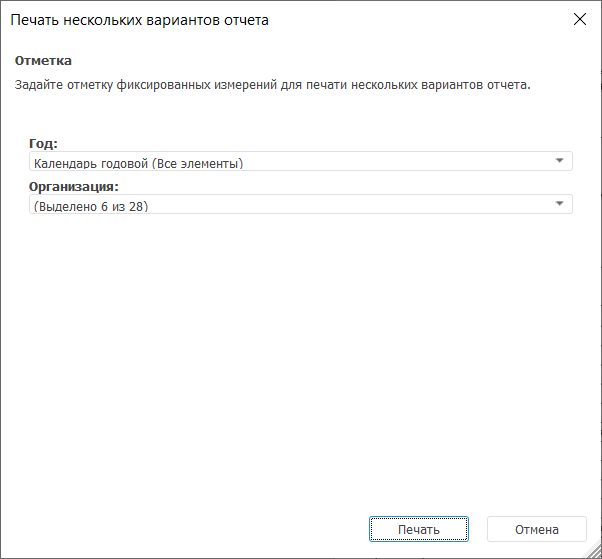Click the description text starting with "Задайте отметку"

click(x=271, y=85)
